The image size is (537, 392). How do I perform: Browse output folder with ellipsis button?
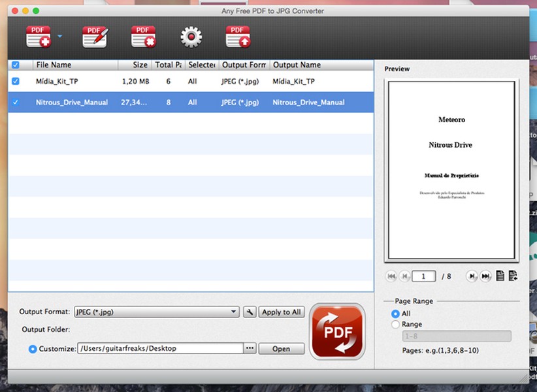(250, 348)
